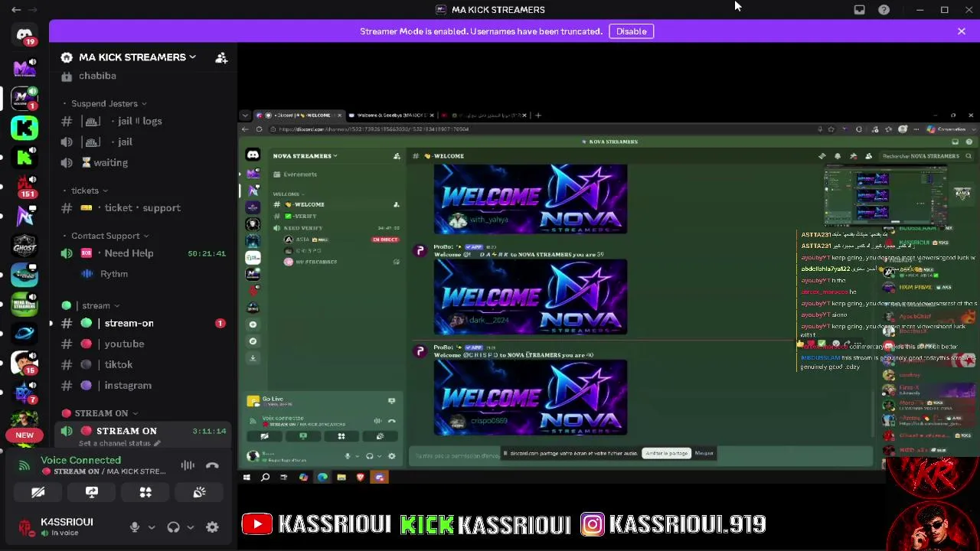The height and width of the screenshot is (551, 980).
Task: Dismiss the Streamer Mode banner
Action: 962,31
